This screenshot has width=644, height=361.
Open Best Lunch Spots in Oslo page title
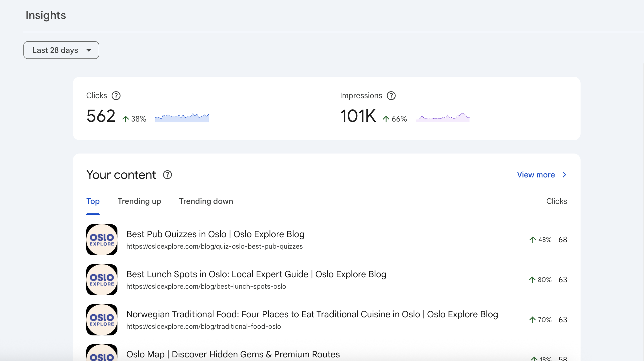coord(256,274)
